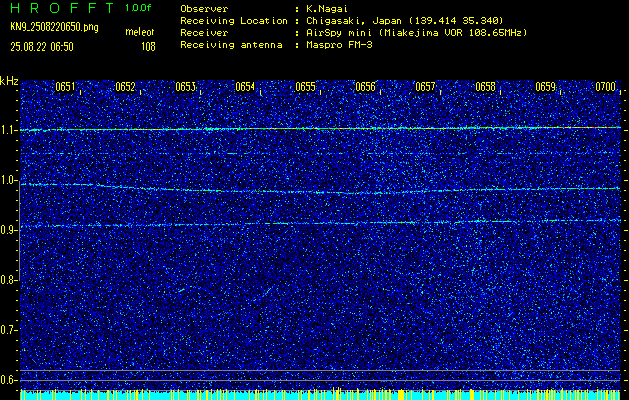Click the Receiving Location field label
The image size is (629, 400).
click(234, 21)
